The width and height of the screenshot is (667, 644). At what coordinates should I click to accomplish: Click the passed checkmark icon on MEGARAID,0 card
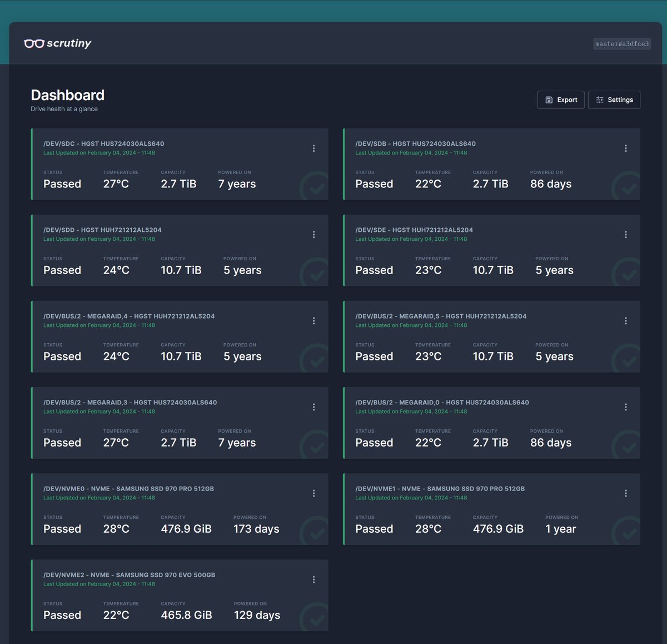(627, 445)
